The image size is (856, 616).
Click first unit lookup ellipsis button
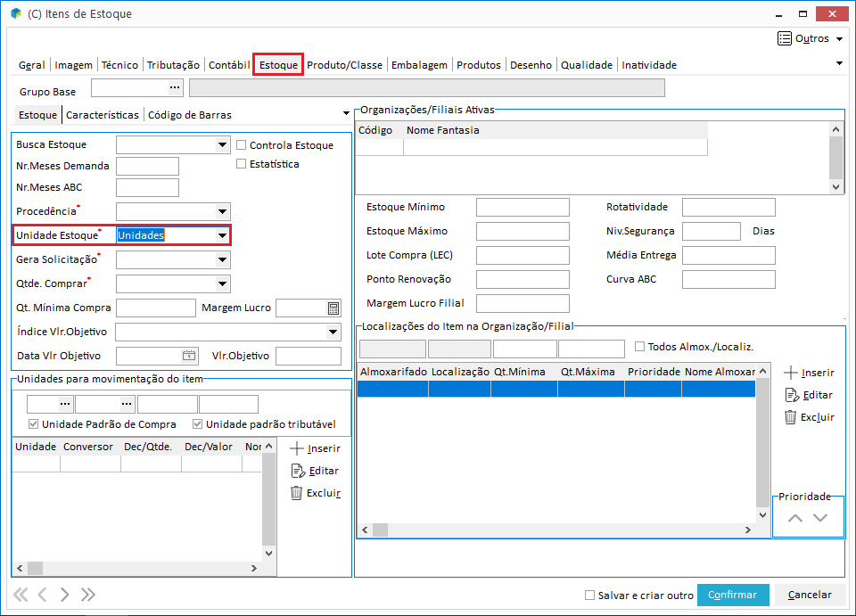65,404
